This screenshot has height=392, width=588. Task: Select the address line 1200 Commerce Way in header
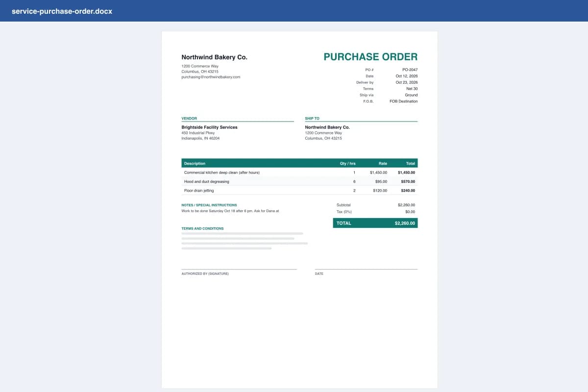click(200, 66)
